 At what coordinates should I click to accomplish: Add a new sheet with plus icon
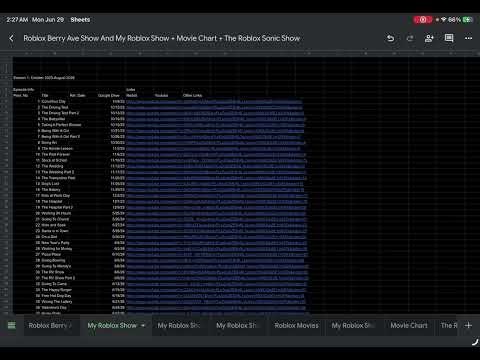click(x=468, y=325)
